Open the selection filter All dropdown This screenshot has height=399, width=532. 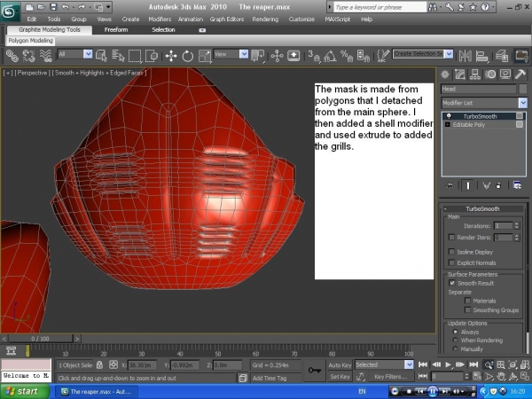pyautogui.click(x=88, y=54)
